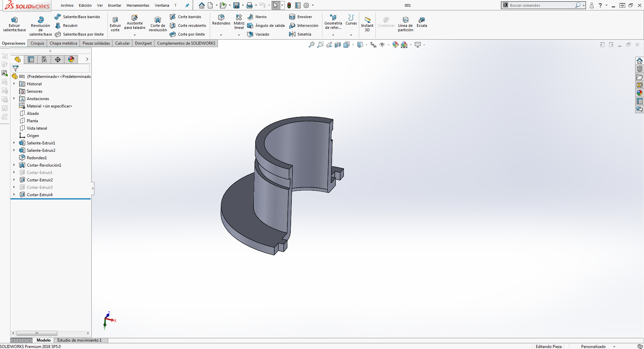Start the Extruir corte command
Image resolution: width=644 pixels, height=349 pixels.
click(x=115, y=24)
